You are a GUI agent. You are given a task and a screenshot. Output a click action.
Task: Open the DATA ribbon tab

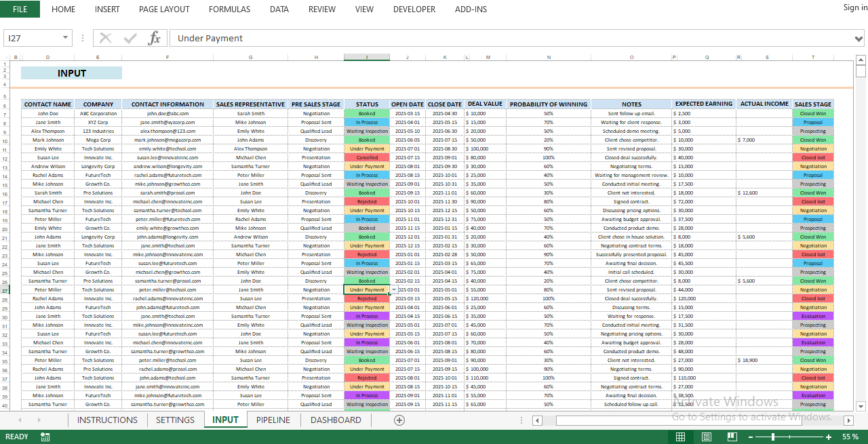click(x=279, y=9)
